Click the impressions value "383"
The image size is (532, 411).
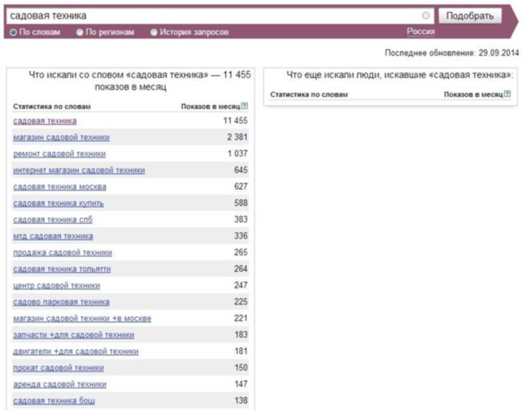tap(240, 219)
